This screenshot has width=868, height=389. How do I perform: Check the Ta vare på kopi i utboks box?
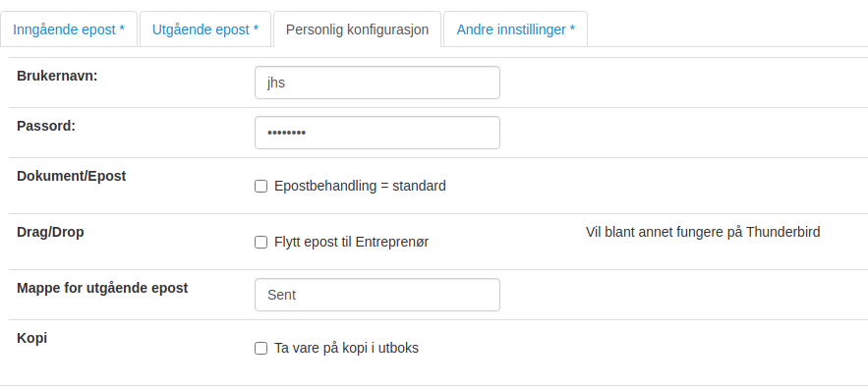[x=260, y=348]
